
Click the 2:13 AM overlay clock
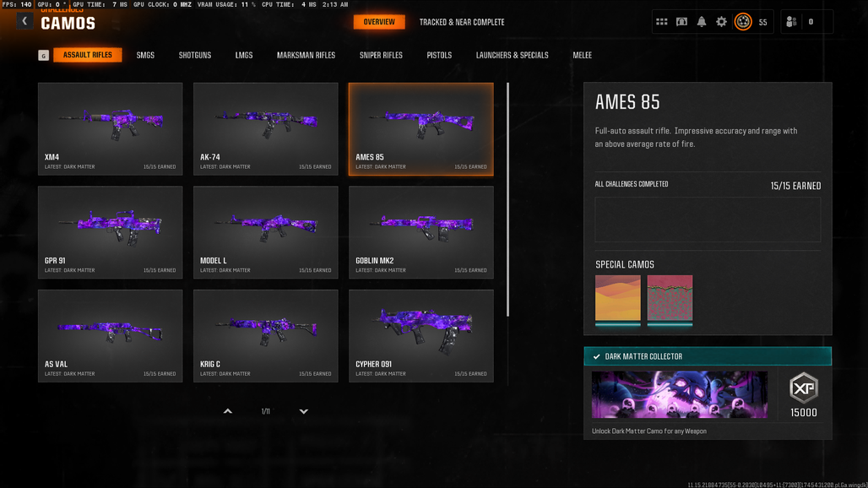pyautogui.click(x=335, y=4)
